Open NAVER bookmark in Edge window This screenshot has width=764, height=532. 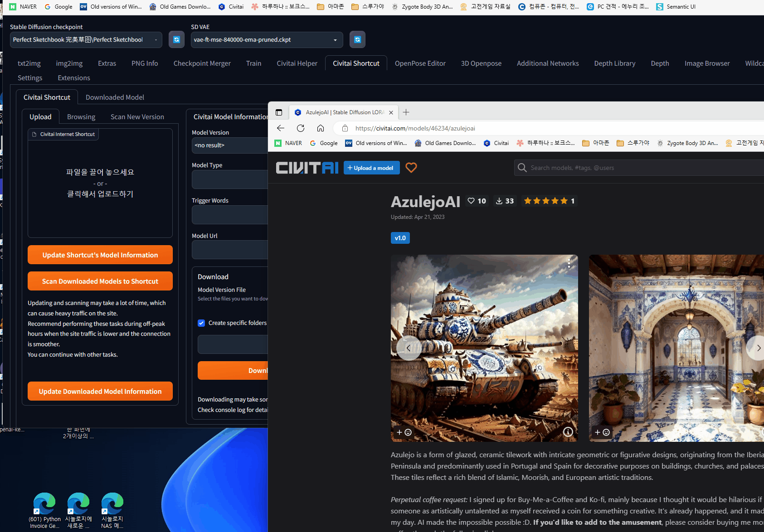tap(288, 143)
